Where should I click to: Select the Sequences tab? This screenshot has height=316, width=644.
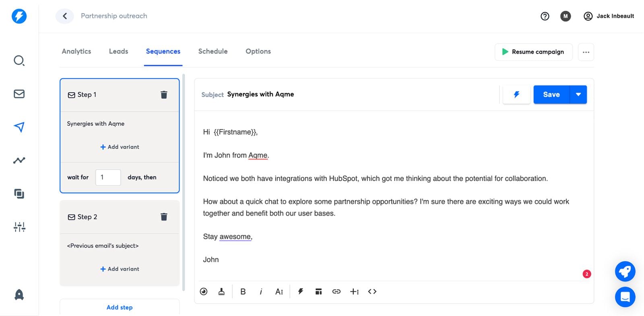pos(163,52)
